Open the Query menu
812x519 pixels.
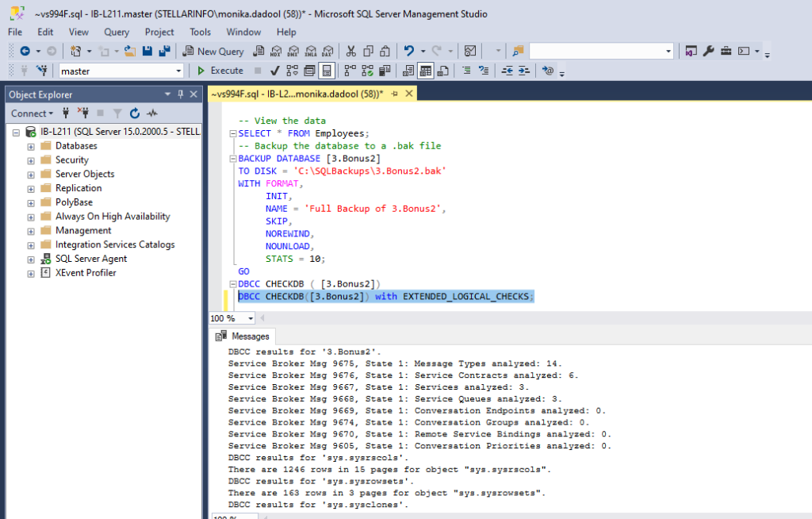coord(116,32)
